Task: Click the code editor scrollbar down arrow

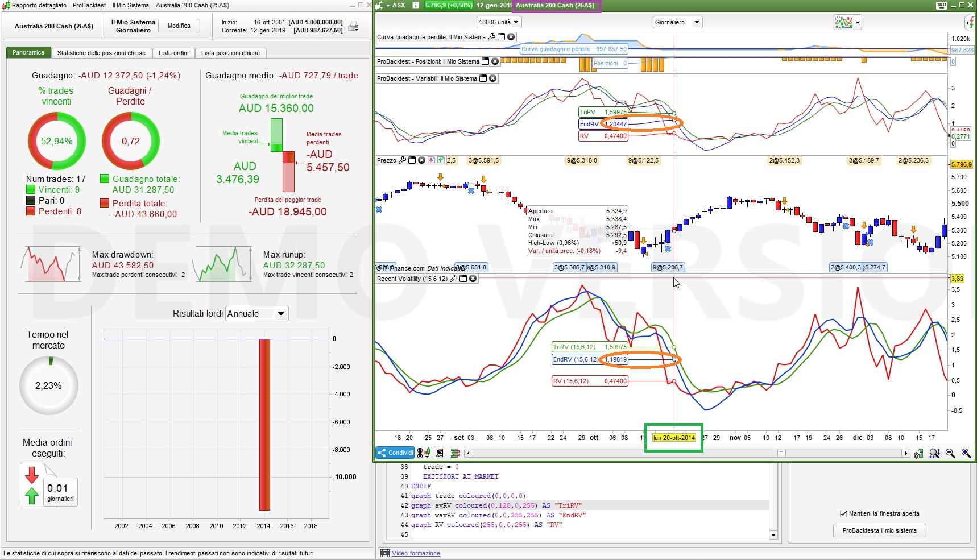Action: click(x=773, y=535)
